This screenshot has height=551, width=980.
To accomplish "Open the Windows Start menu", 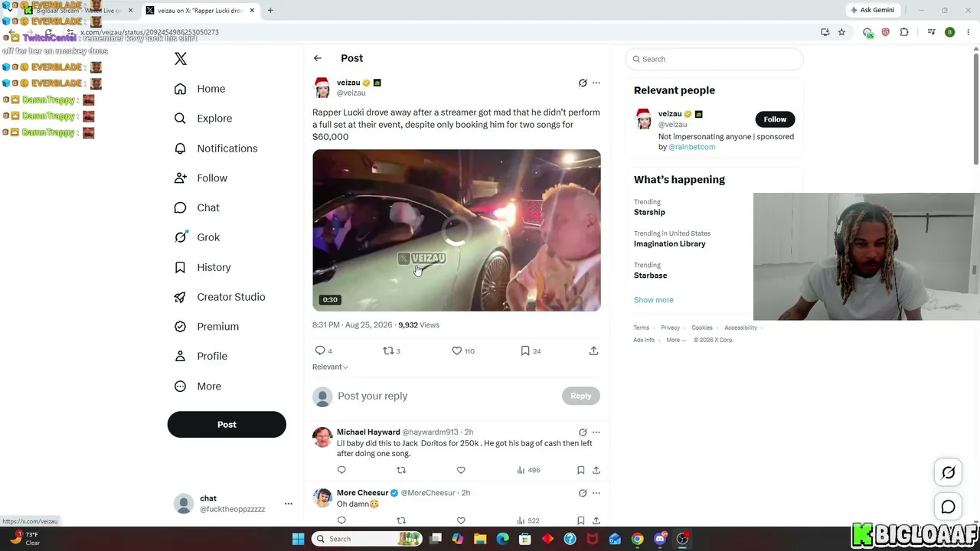I will 298,539.
